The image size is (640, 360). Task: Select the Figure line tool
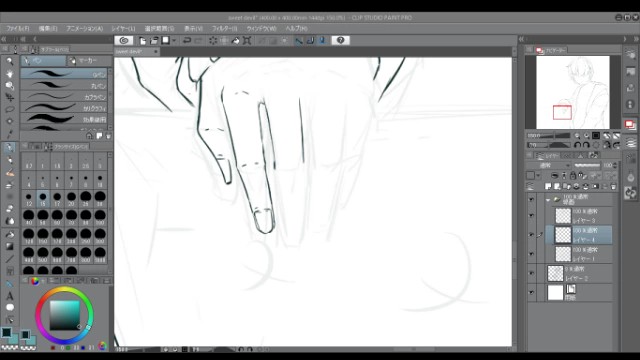pyautogui.click(x=10, y=259)
